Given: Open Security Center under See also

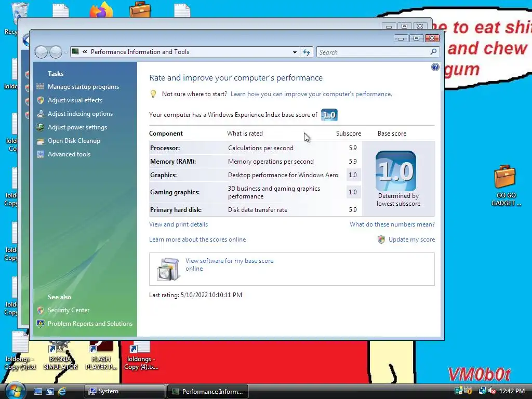Looking at the screenshot, I should pos(69,310).
